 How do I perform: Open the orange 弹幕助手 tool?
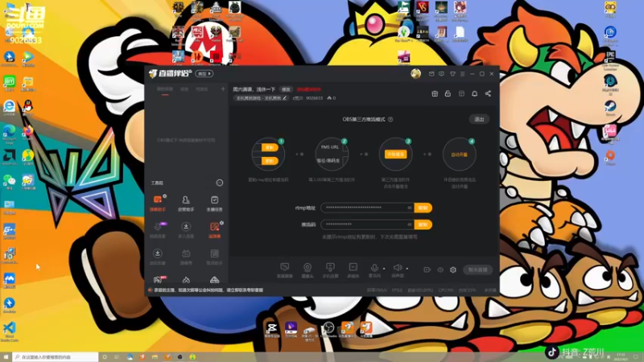click(157, 203)
